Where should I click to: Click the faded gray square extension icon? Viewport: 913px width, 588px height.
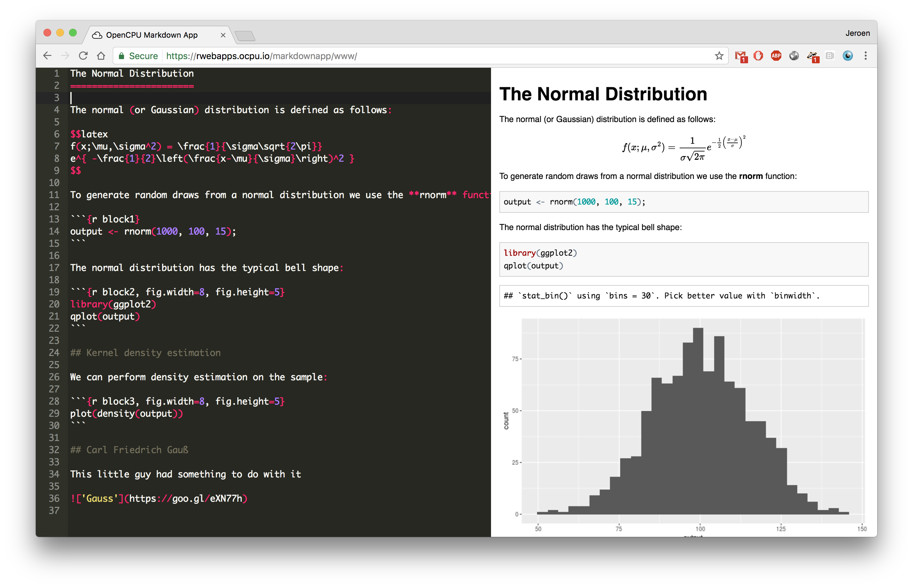tap(829, 56)
